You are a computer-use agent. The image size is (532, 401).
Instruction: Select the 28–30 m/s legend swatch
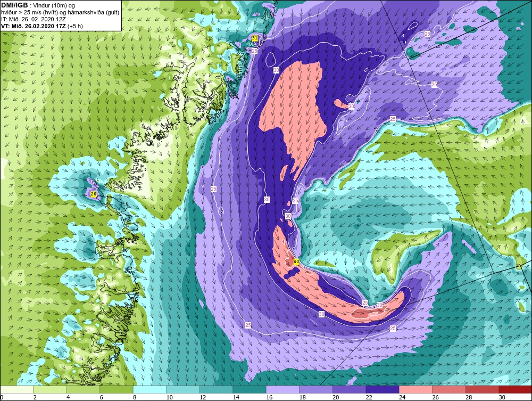coord(482,389)
